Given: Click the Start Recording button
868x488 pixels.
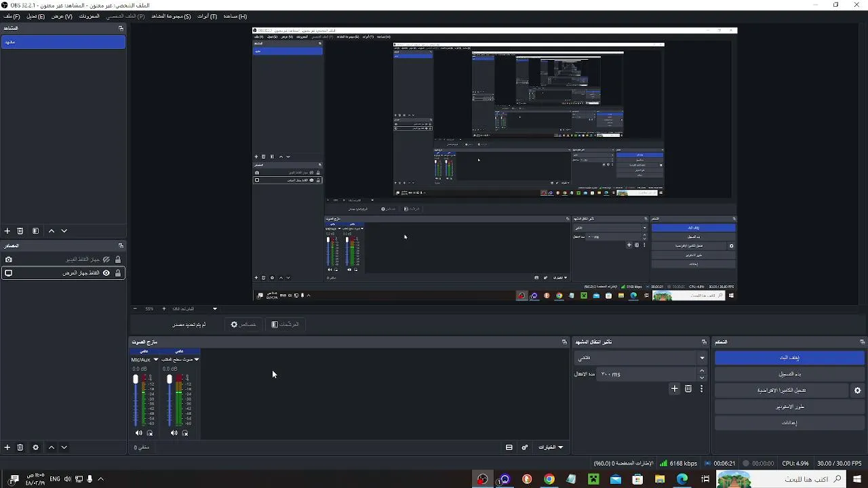Looking at the screenshot, I should click(x=790, y=374).
